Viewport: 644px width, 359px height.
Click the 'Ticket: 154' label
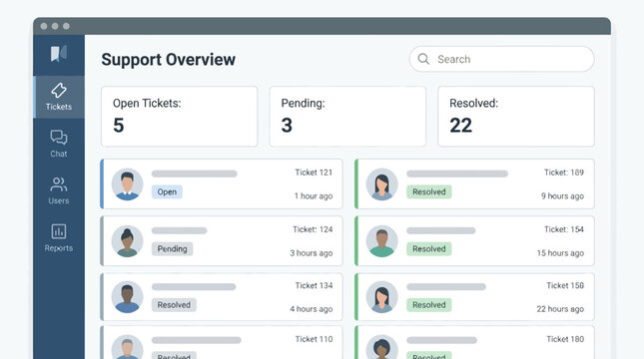[564, 229]
